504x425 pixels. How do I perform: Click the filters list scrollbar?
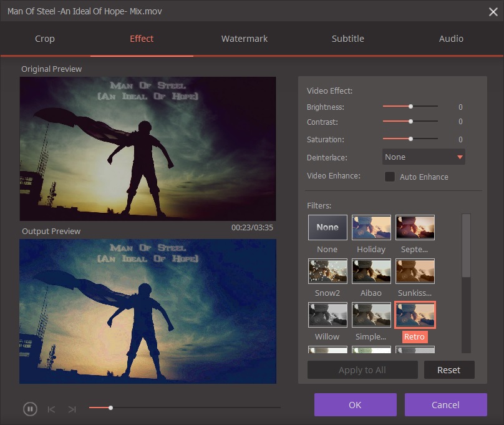(x=466, y=245)
